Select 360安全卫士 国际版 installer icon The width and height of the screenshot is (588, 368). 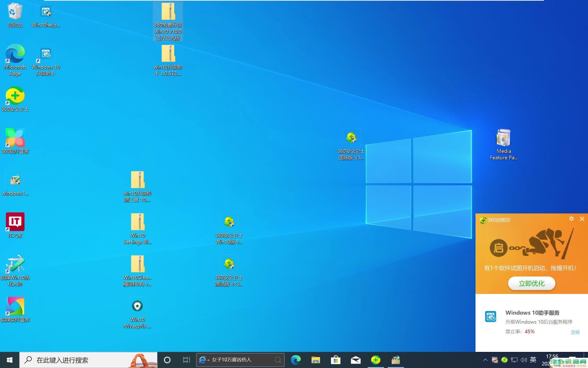[351, 144]
